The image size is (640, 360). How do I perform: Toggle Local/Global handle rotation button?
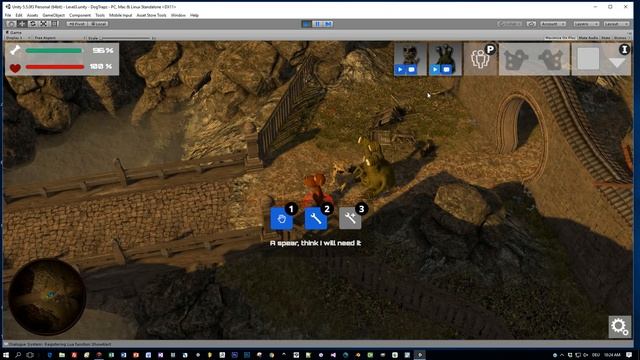click(98, 24)
